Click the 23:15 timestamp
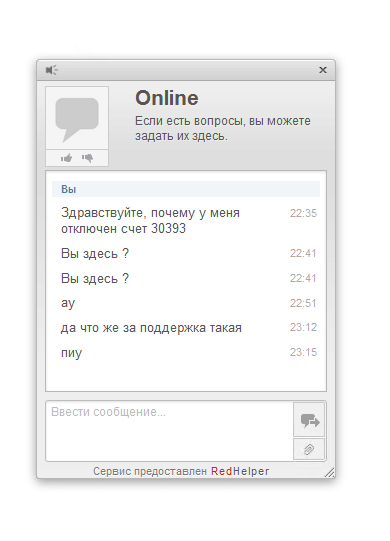Image resolution: width=390 pixels, height=541 pixels. [303, 352]
